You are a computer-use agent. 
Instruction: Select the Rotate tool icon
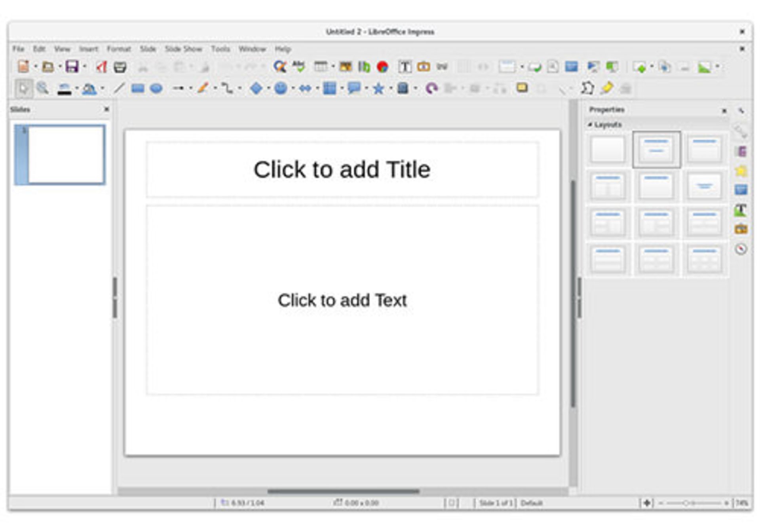point(431,88)
